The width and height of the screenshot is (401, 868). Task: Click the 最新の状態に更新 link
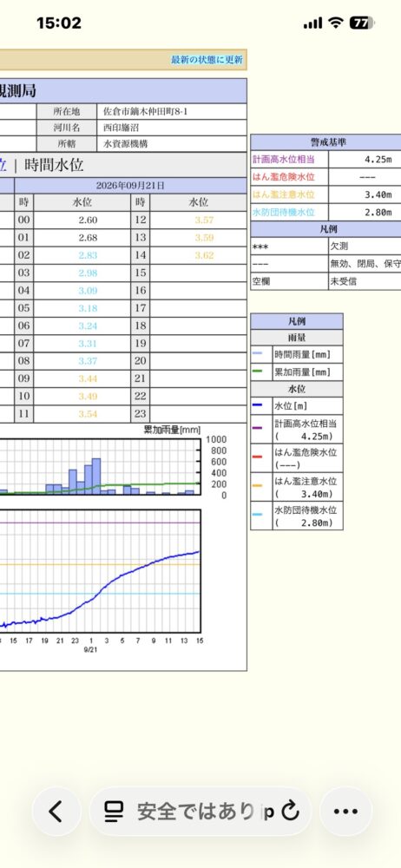click(207, 60)
